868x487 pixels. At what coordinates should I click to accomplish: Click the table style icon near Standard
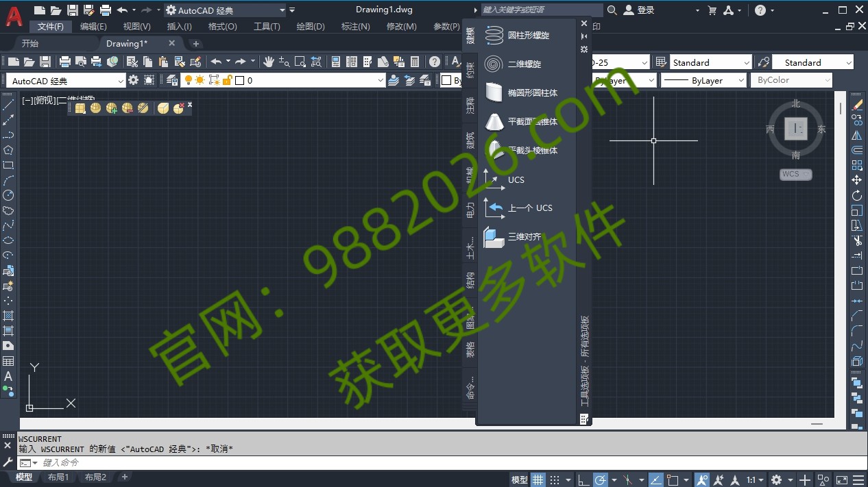point(661,62)
